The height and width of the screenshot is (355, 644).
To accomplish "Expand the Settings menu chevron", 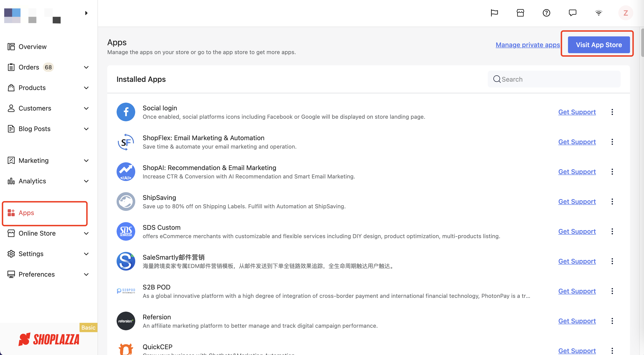I will [86, 254].
